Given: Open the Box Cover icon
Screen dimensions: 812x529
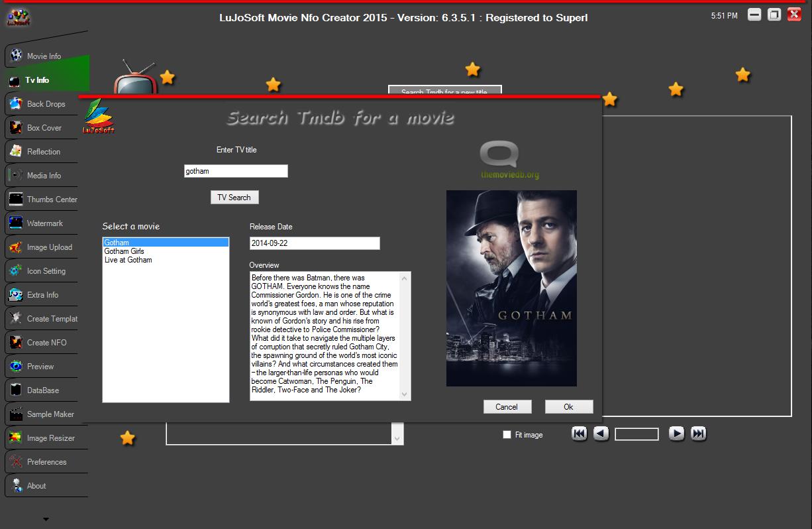Looking at the screenshot, I should (x=16, y=127).
